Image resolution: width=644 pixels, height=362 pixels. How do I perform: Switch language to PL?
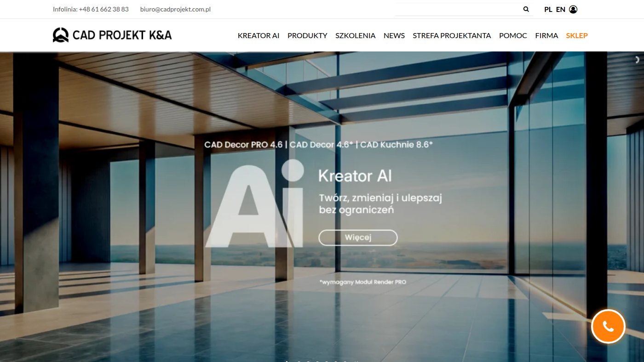(548, 9)
